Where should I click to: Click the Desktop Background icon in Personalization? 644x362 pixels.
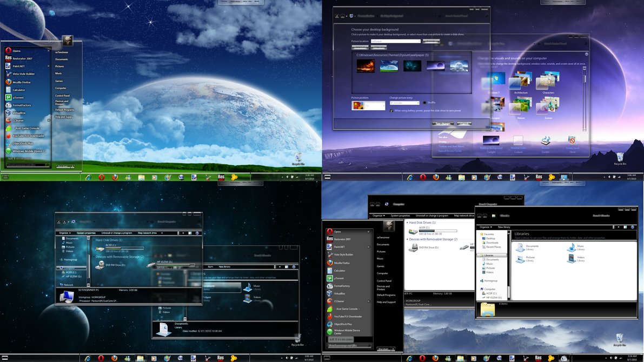coord(490,142)
